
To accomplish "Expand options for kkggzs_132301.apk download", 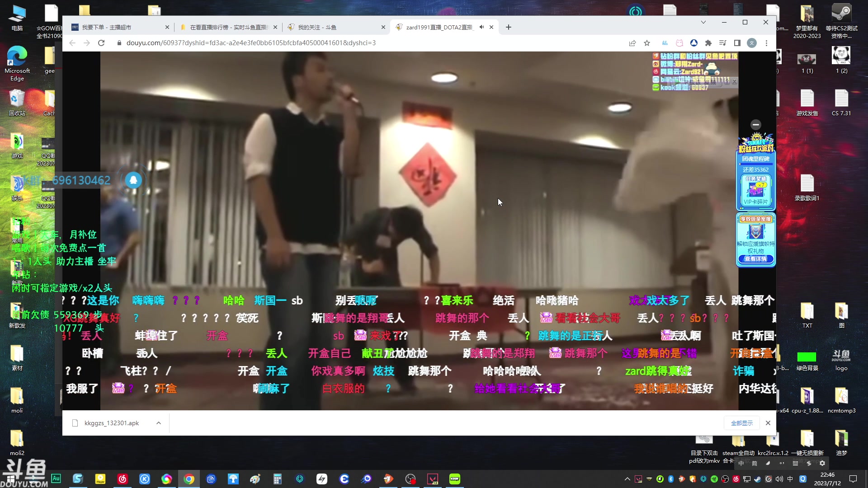I will 159,423.
